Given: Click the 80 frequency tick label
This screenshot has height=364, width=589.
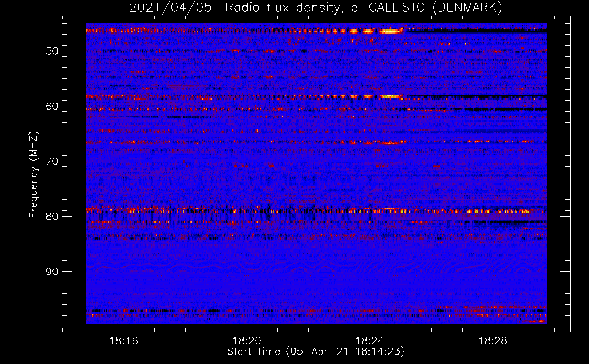Looking at the screenshot, I should pos(52,217).
